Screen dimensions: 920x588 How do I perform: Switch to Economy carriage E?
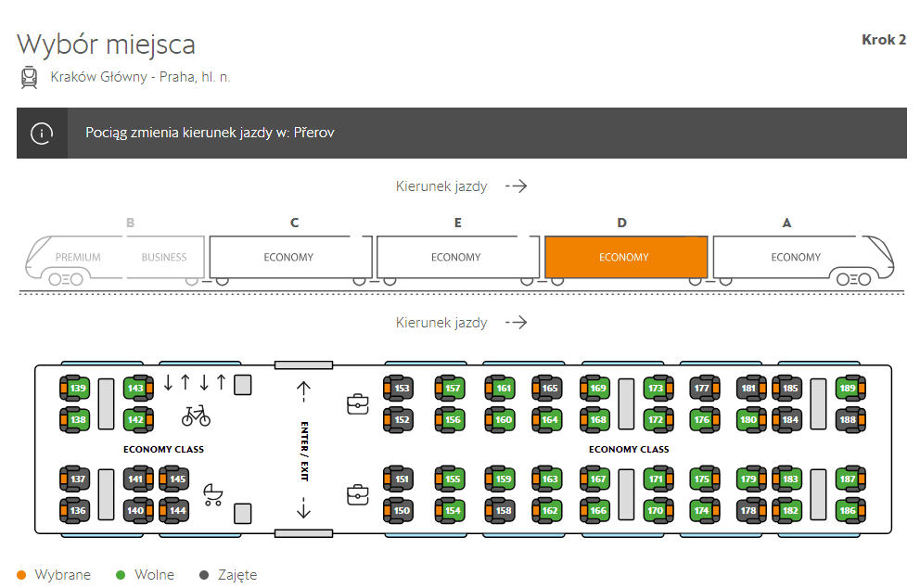(457, 257)
